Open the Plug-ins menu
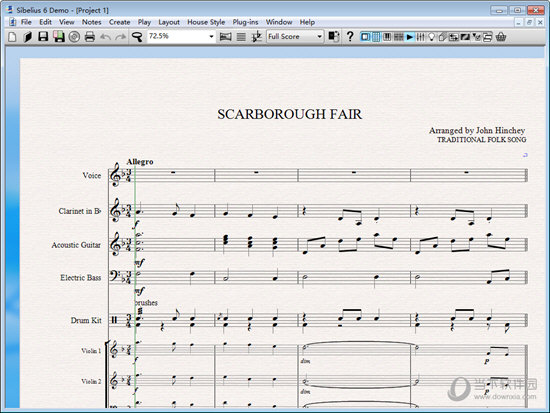The height and width of the screenshot is (413, 550). 245,22
